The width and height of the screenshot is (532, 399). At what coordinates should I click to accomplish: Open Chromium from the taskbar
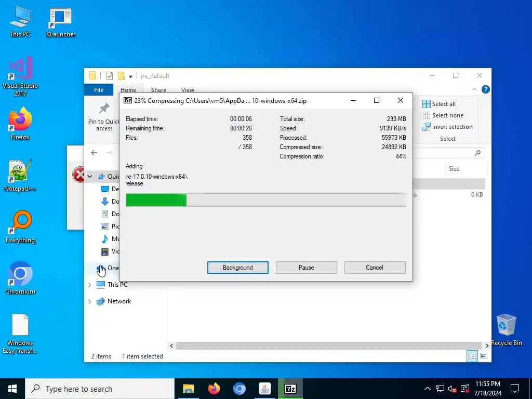coord(239,389)
